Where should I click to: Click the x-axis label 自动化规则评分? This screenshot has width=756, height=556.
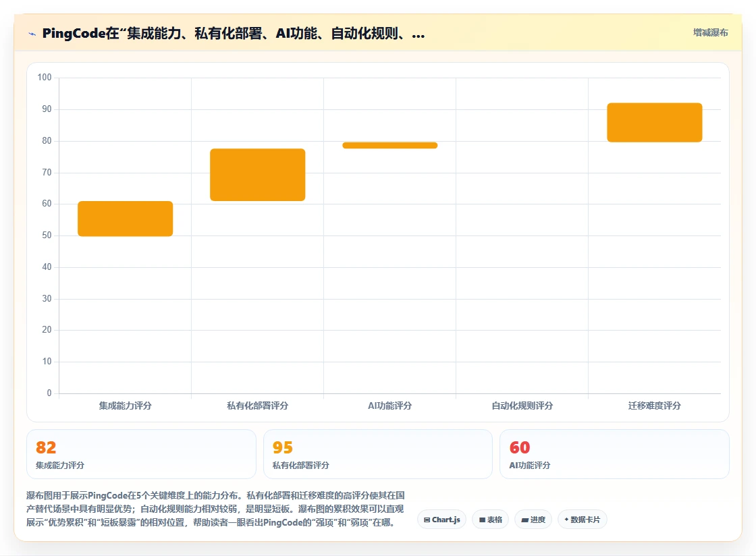click(x=522, y=406)
